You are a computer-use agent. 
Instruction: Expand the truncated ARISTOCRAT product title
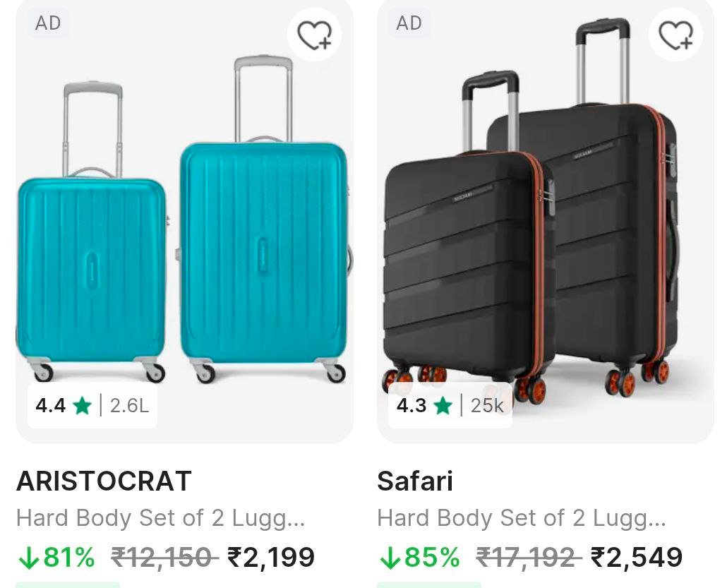point(161,518)
